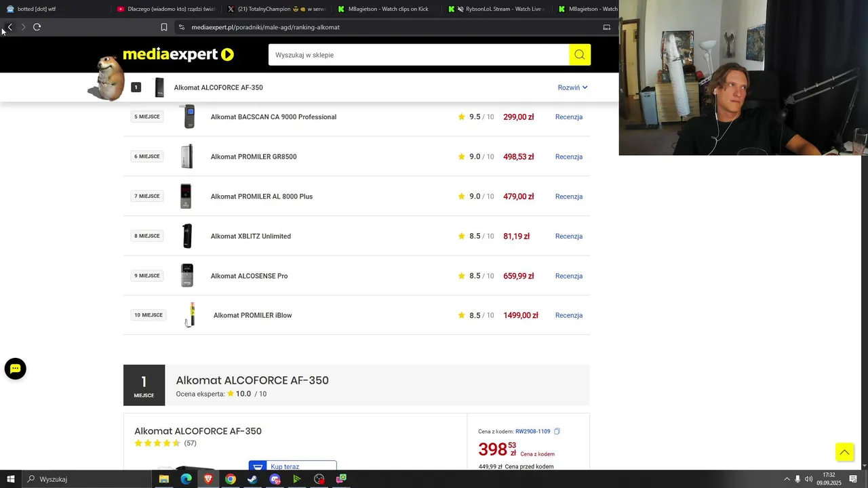Image resolution: width=868 pixels, height=488 pixels.
Task: Switch to MBagietson Watch clips on Kick tab
Action: click(387, 9)
